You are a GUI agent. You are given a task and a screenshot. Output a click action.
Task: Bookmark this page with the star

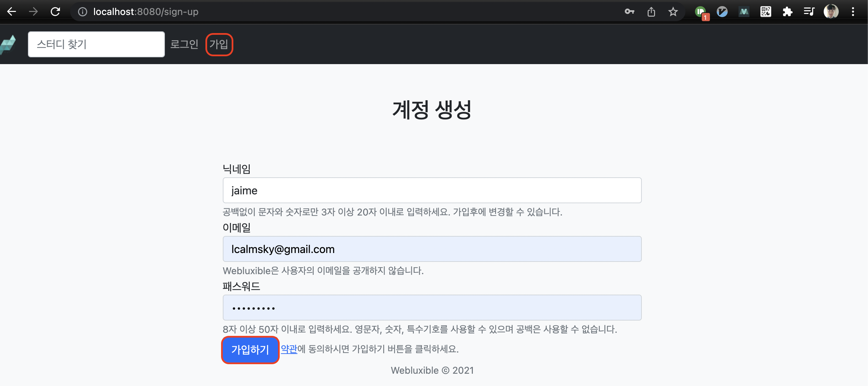click(x=673, y=12)
